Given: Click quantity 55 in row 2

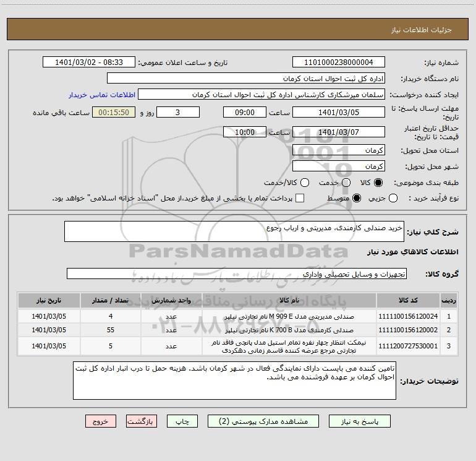Looking at the screenshot, I should (x=111, y=330).
